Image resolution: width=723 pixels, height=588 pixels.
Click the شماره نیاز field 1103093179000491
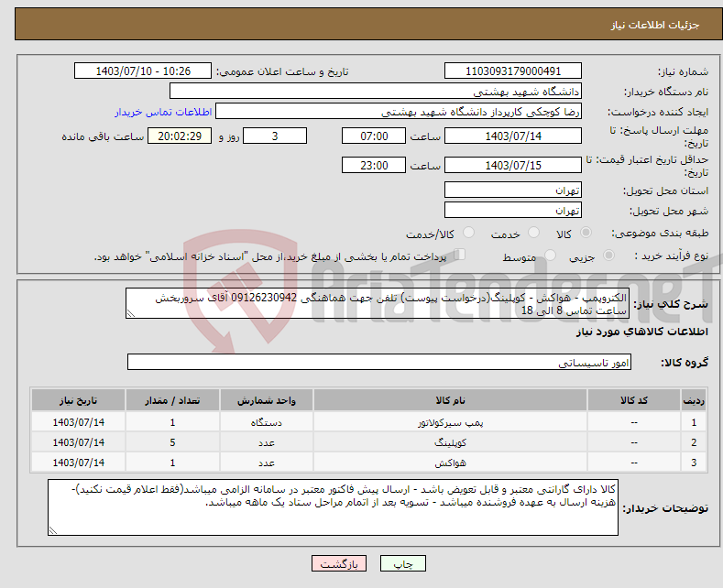click(x=513, y=71)
